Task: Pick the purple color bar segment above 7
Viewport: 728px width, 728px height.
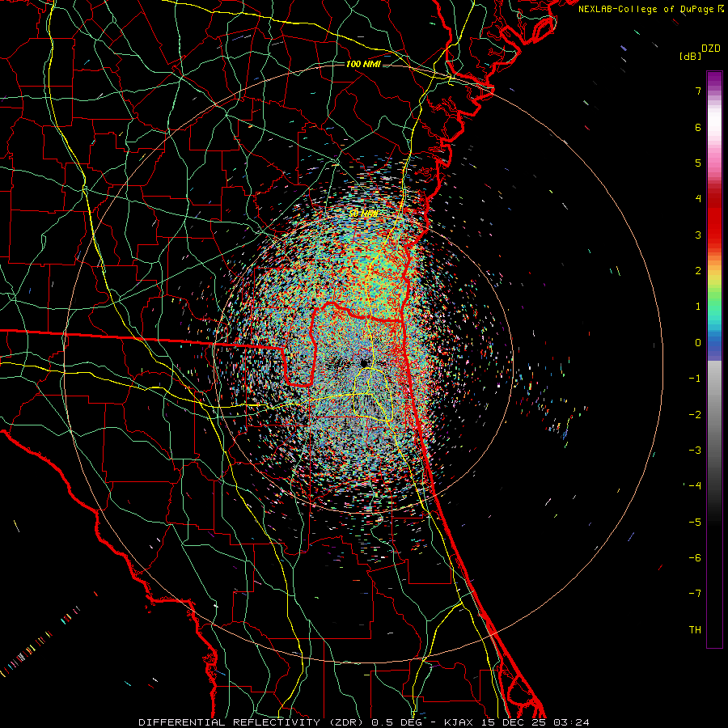Action: click(714, 79)
